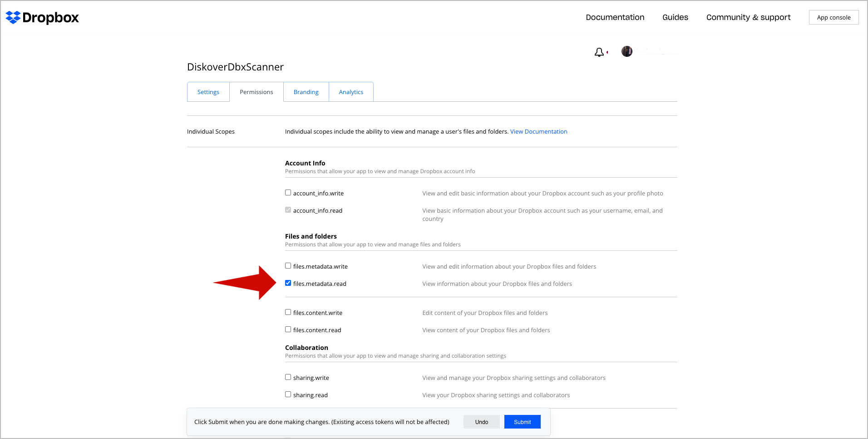Open the App console
Screen dimensions: 868x439
833,17
